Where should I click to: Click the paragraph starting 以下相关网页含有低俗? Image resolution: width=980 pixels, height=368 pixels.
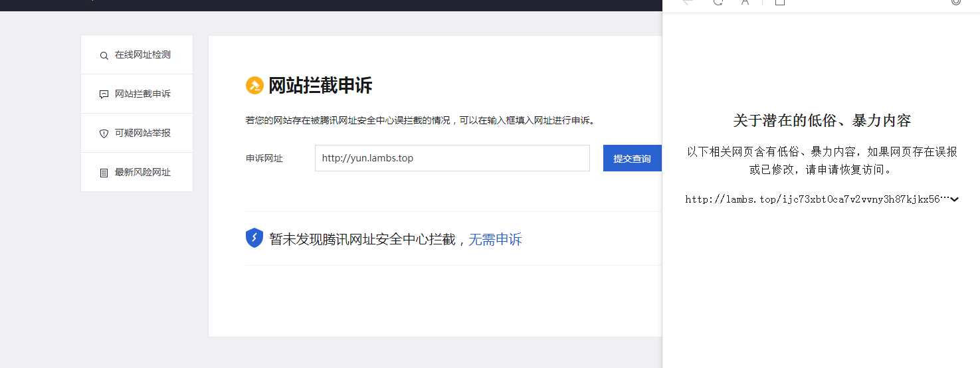point(822,161)
